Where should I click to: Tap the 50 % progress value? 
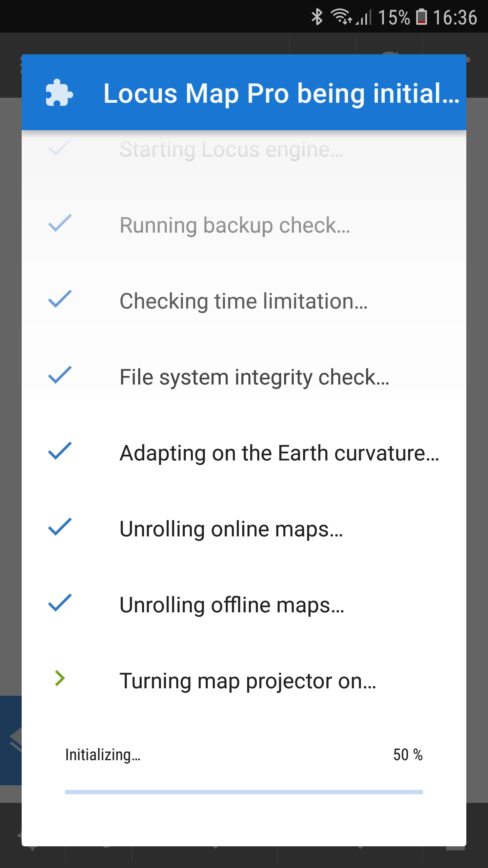[x=408, y=755]
